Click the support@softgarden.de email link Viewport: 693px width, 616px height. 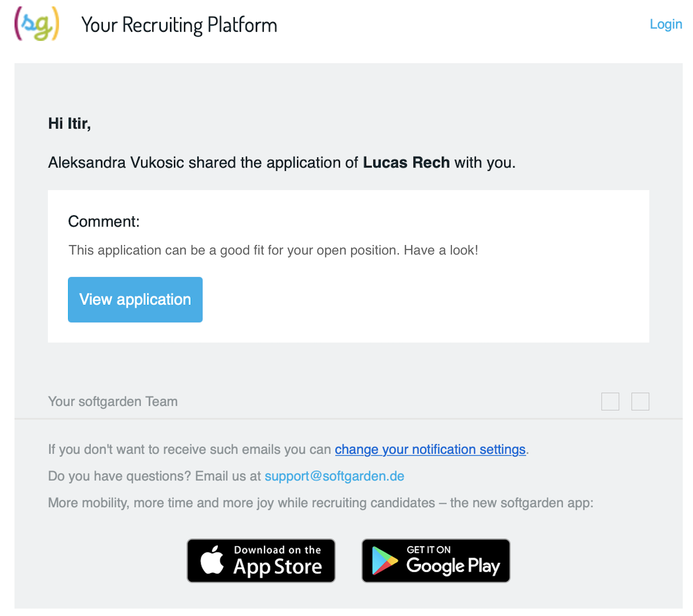pyautogui.click(x=334, y=476)
